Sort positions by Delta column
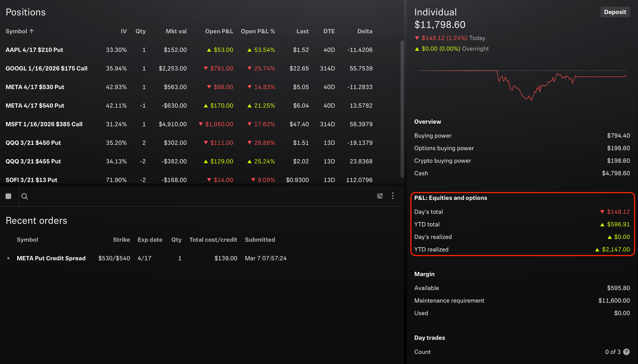 click(365, 31)
